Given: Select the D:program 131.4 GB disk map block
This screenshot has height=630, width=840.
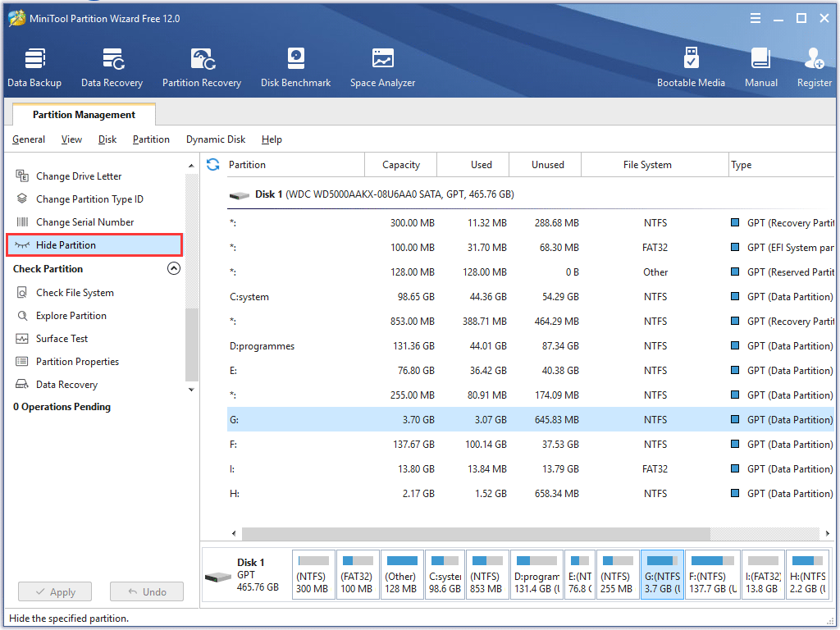Looking at the screenshot, I should [536, 575].
